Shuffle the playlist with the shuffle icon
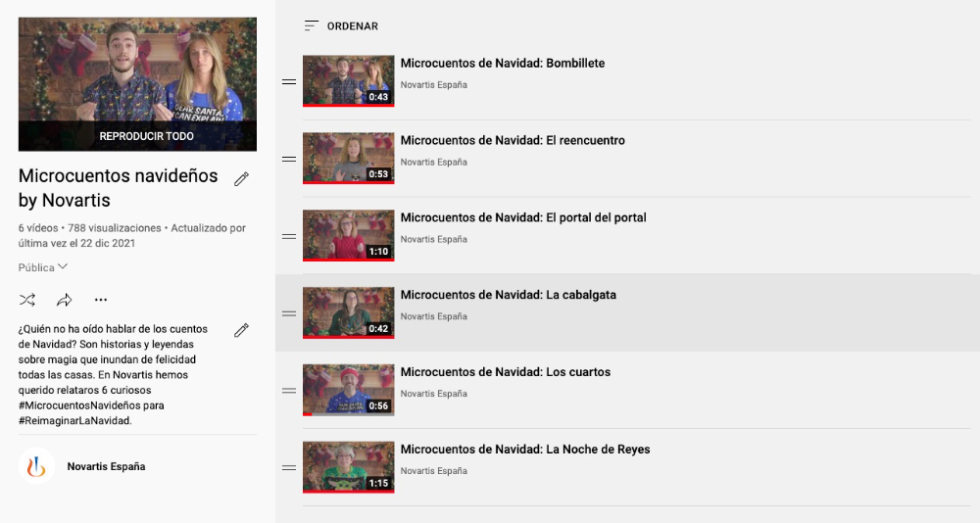The width and height of the screenshot is (980, 523). [26, 300]
